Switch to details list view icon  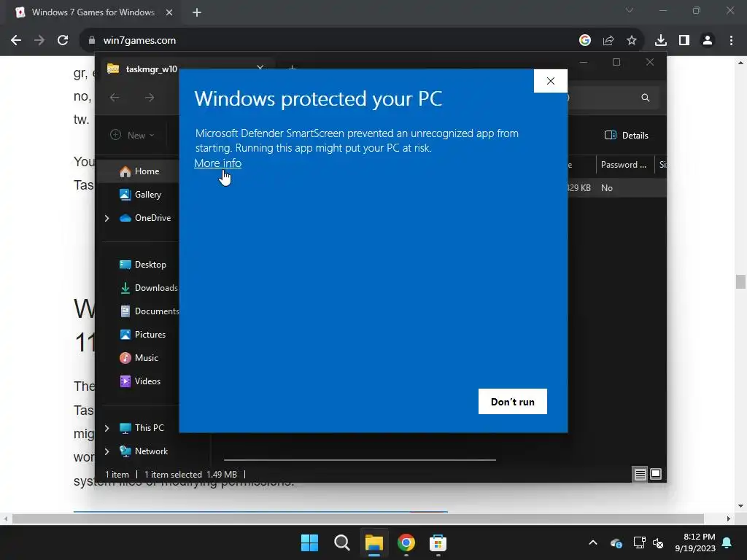(x=640, y=474)
